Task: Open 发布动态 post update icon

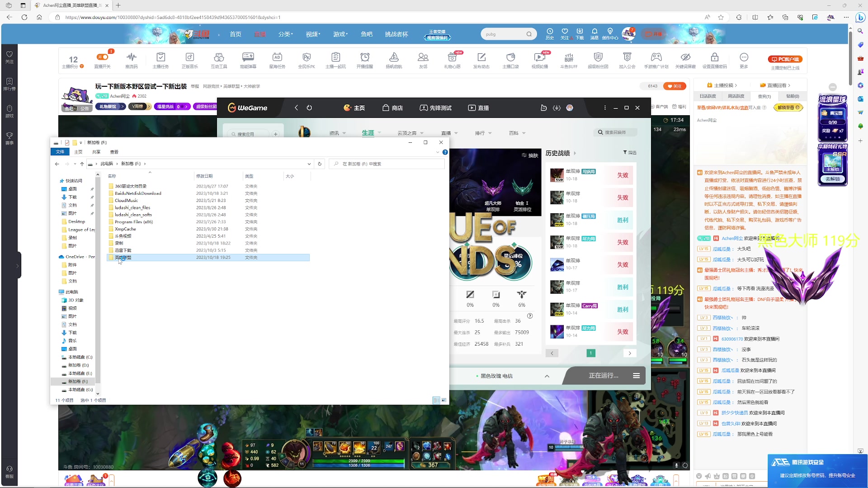Action: (x=481, y=57)
